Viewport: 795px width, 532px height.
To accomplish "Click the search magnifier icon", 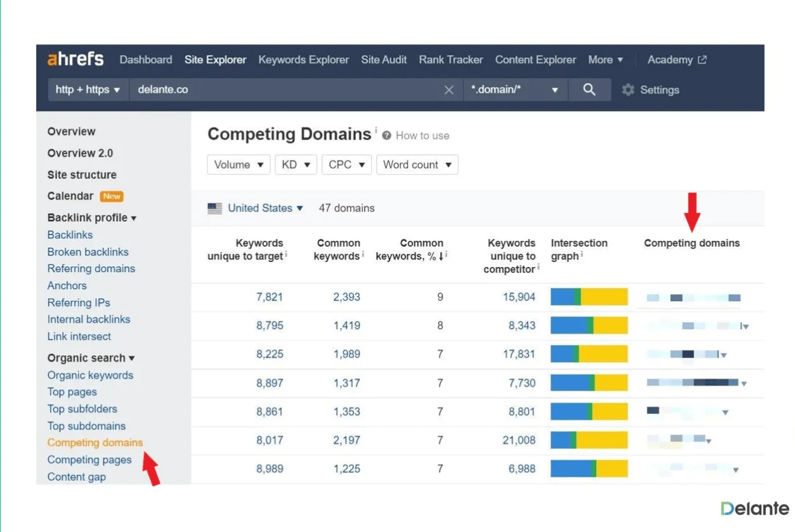I will click(x=589, y=89).
